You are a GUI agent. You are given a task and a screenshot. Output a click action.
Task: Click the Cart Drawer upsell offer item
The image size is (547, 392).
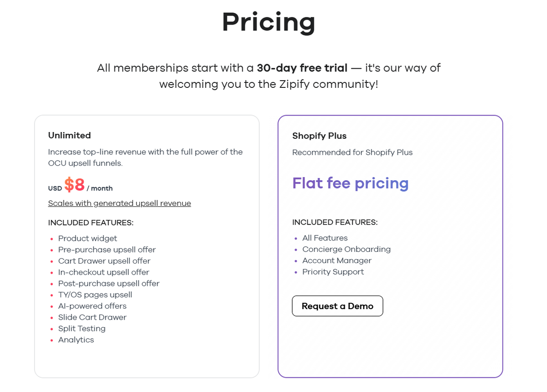tap(104, 261)
